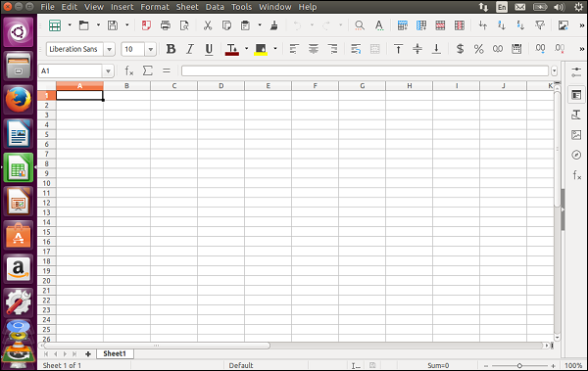Format cell as currency
The width and height of the screenshot is (588, 371).
(461, 49)
